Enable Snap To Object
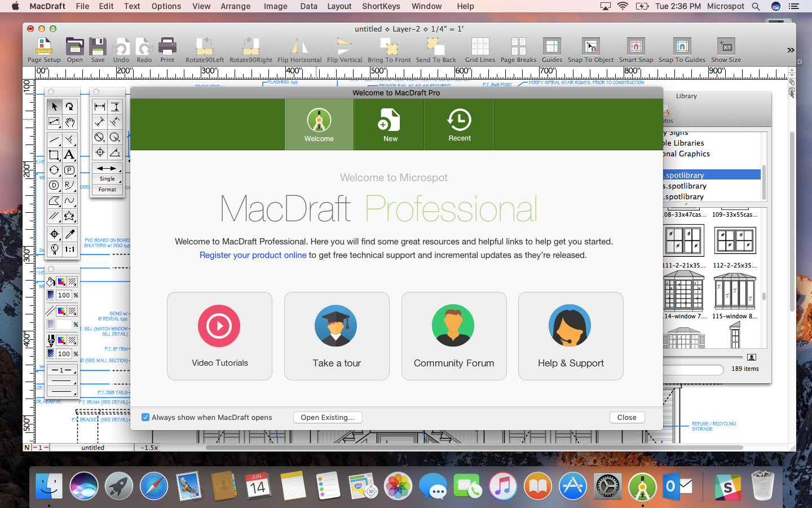 (x=590, y=50)
